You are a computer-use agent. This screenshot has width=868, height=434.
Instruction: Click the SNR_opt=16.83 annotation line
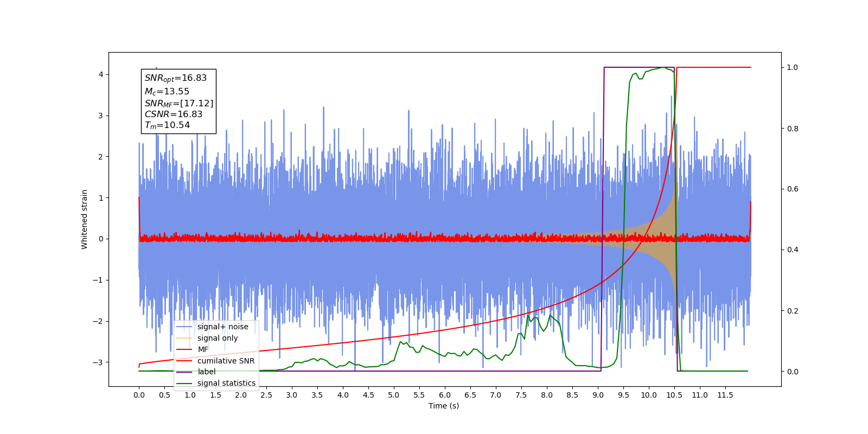[176, 78]
